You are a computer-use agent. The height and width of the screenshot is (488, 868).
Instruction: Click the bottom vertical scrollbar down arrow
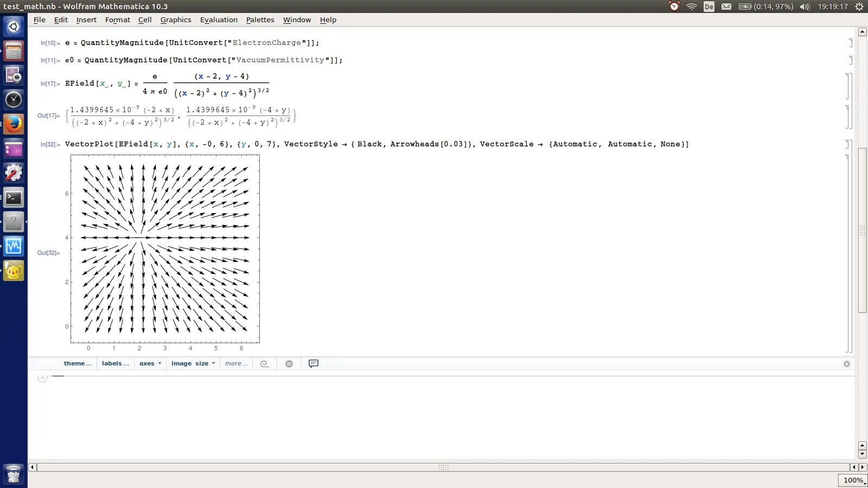click(x=862, y=454)
